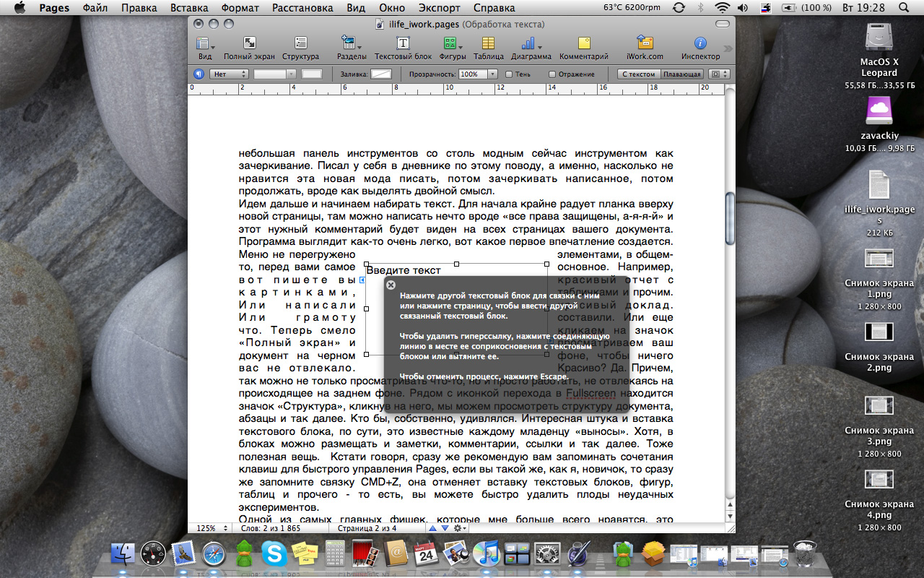Open Photo Booth from the Dock
This screenshot has height=578, width=924.
coord(365,554)
